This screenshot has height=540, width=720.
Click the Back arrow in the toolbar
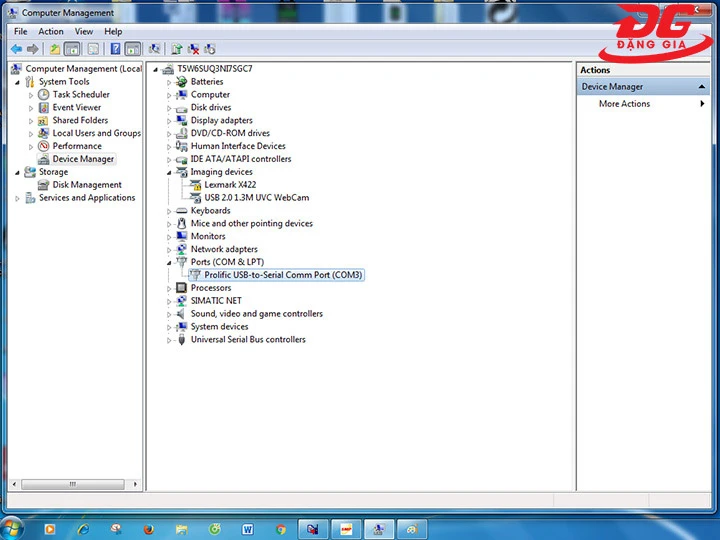pos(16,48)
